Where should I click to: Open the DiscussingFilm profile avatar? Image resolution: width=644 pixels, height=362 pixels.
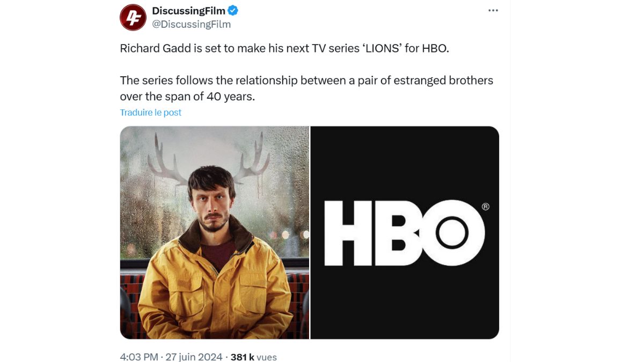pos(133,17)
